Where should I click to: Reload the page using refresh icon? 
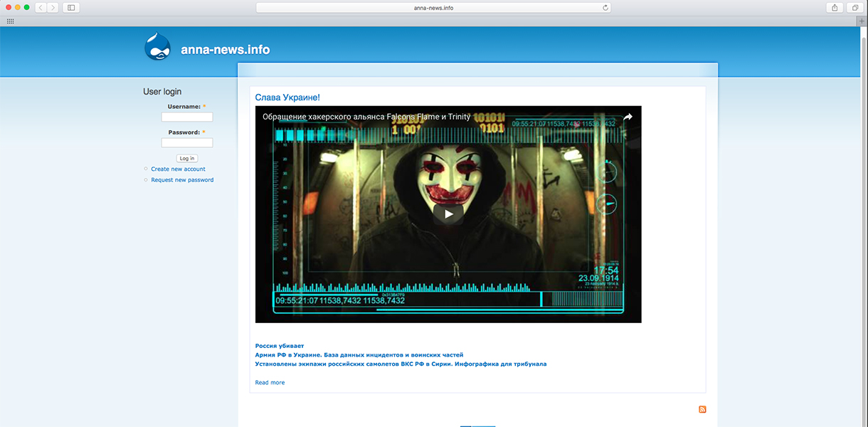click(x=605, y=8)
